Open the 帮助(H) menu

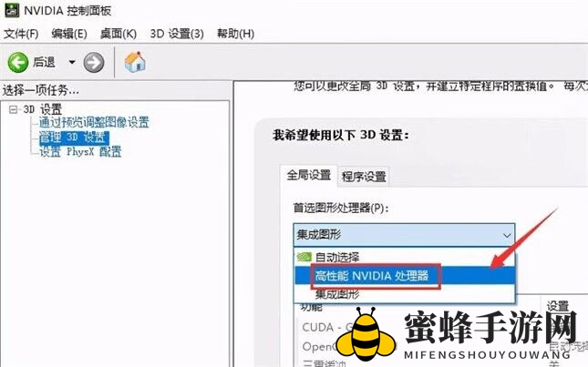click(235, 34)
